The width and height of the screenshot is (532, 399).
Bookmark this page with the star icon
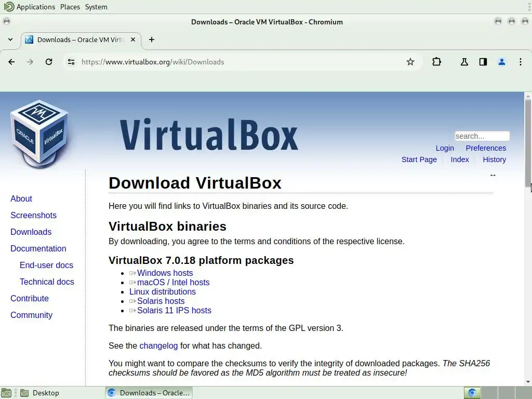[410, 62]
